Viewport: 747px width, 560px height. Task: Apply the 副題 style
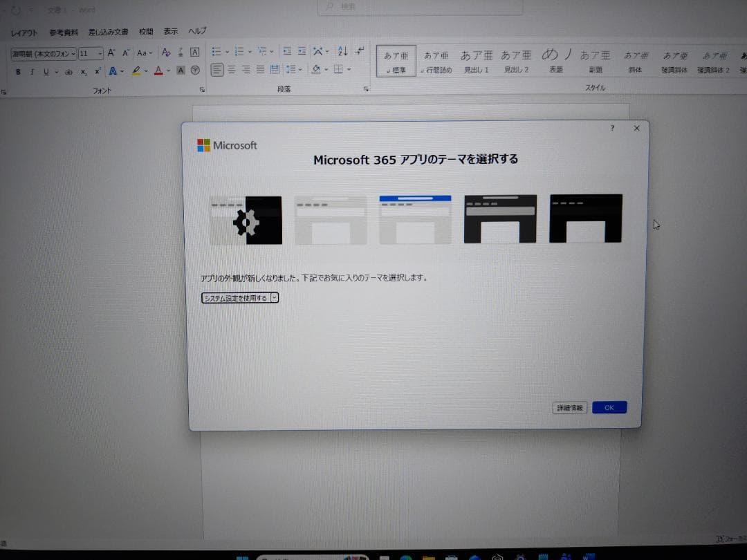[595, 62]
